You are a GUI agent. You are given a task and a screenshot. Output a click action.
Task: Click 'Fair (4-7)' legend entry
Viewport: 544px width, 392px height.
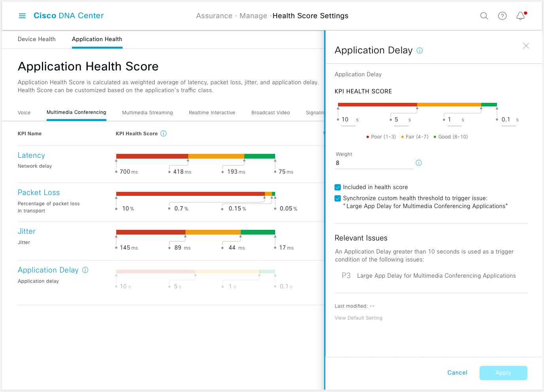[x=415, y=137]
